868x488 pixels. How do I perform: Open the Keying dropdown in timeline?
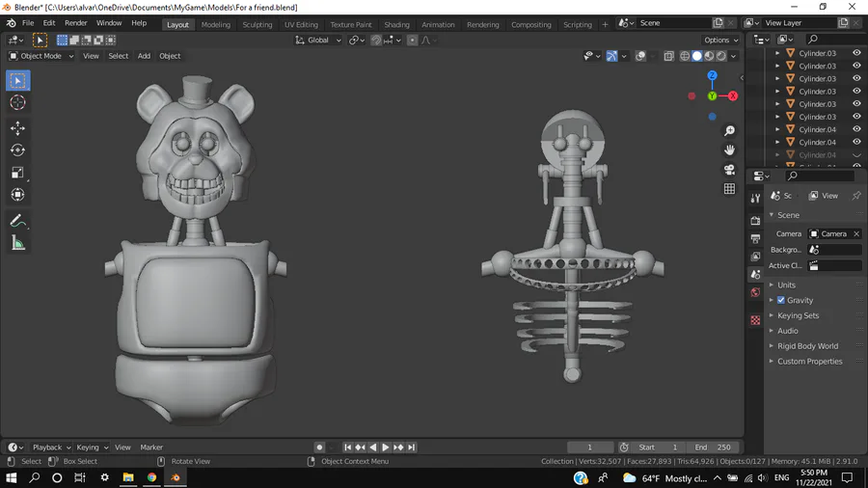pyautogui.click(x=92, y=447)
